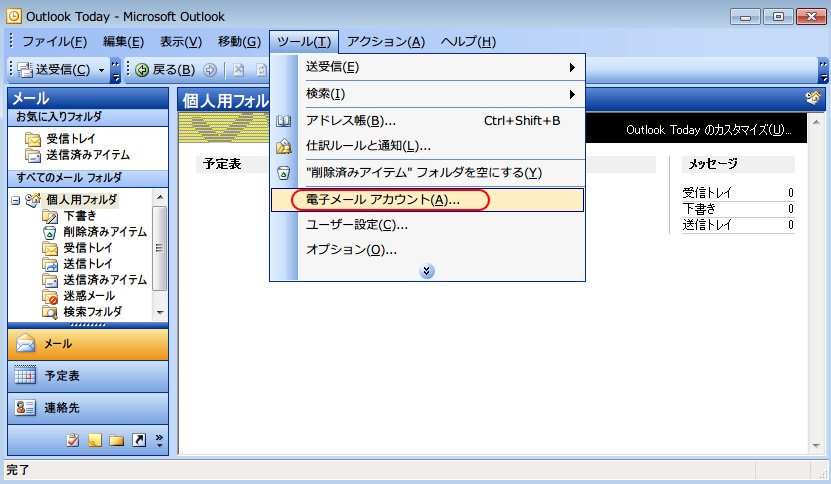Click the Outlook Today のカスタマイズ link
This screenshot has height=484, width=831.
[x=708, y=130]
